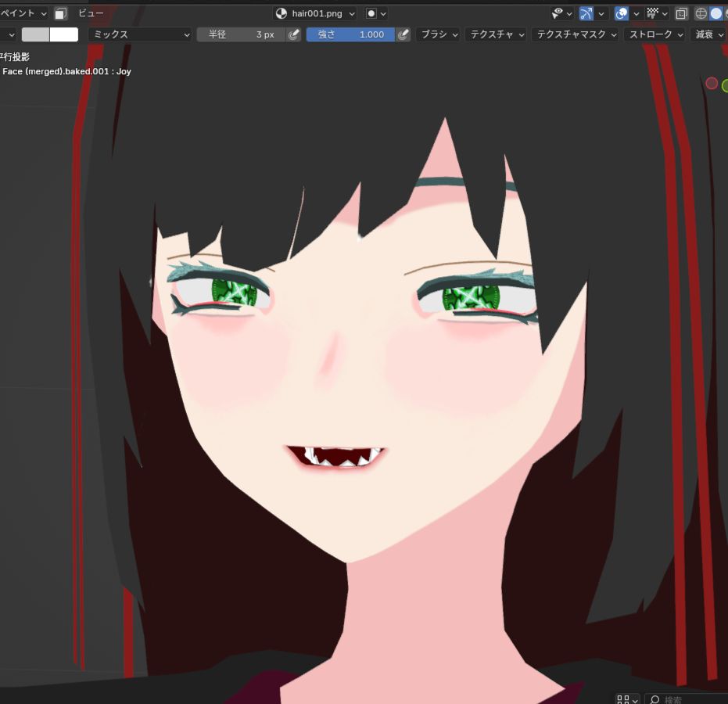Switch to wireframe viewport shading

(x=701, y=13)
